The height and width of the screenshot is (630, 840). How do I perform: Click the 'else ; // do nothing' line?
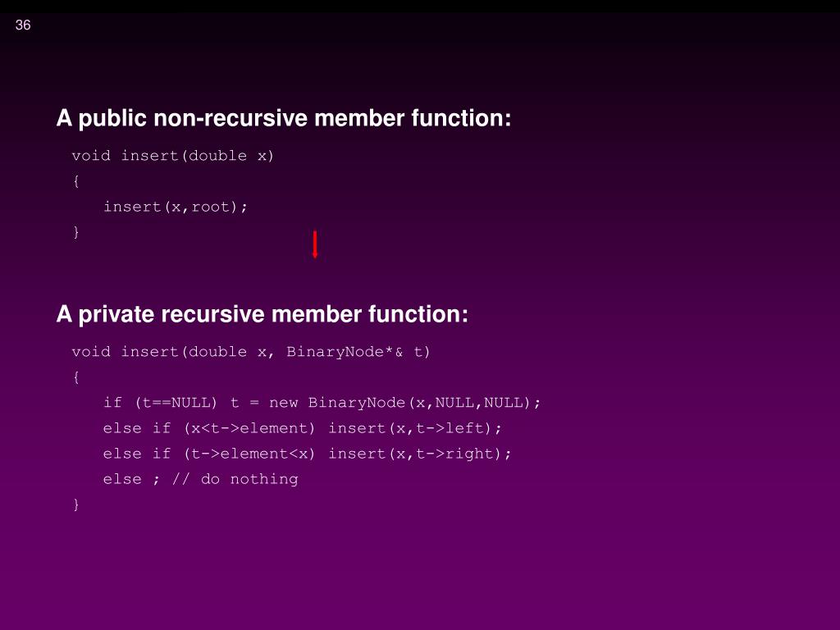tap(200, 479)
